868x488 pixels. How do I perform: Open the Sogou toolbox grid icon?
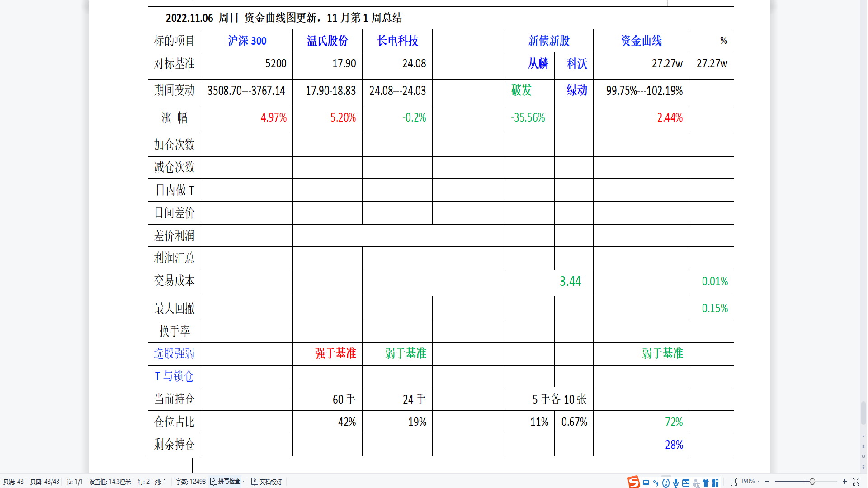(716, 483)
